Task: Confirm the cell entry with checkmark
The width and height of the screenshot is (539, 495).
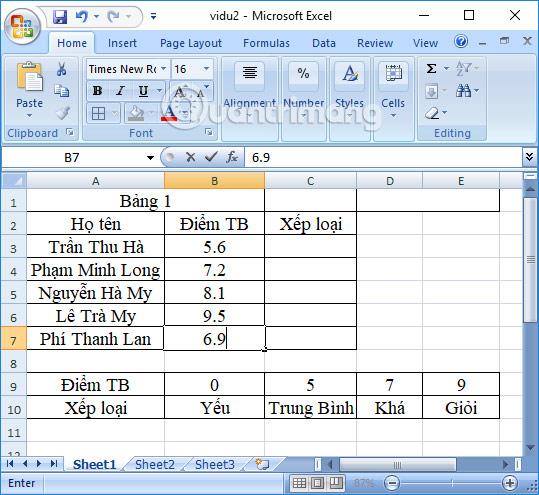Action: 211,157
